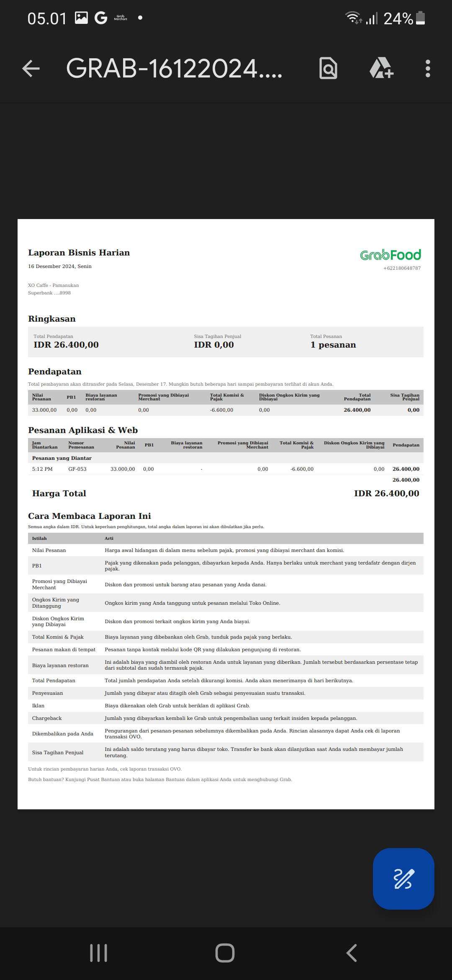Open the three-dot more options menu
Screen dimensions: 452x980
(427, 68)
